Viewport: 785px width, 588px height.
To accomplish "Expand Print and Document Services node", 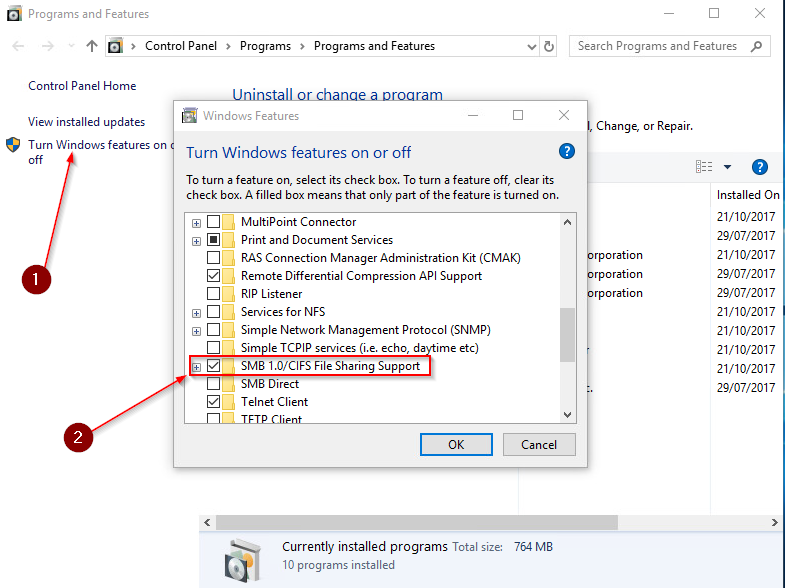I will pos(196,241).
